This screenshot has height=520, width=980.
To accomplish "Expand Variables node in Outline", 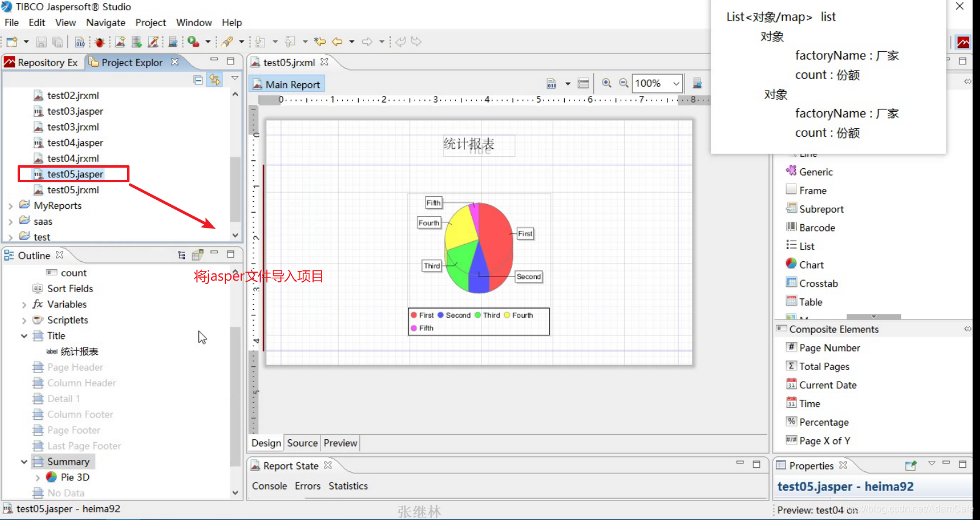I will [24, 304].
